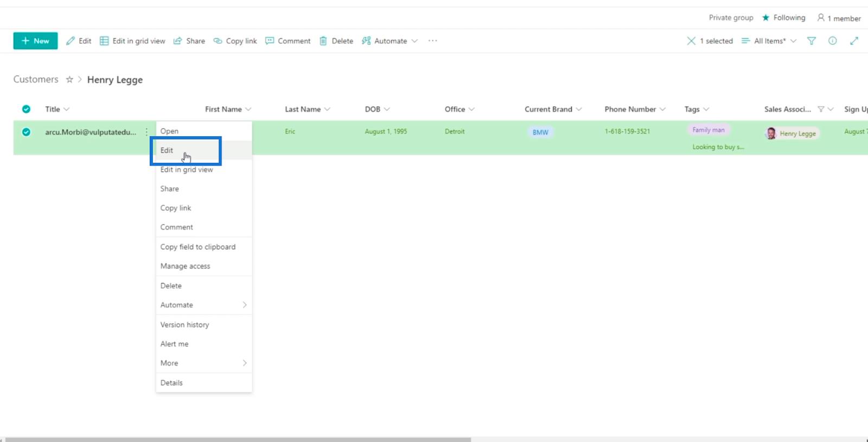Click the Sales Associate column filter icon

click(821, 109)
